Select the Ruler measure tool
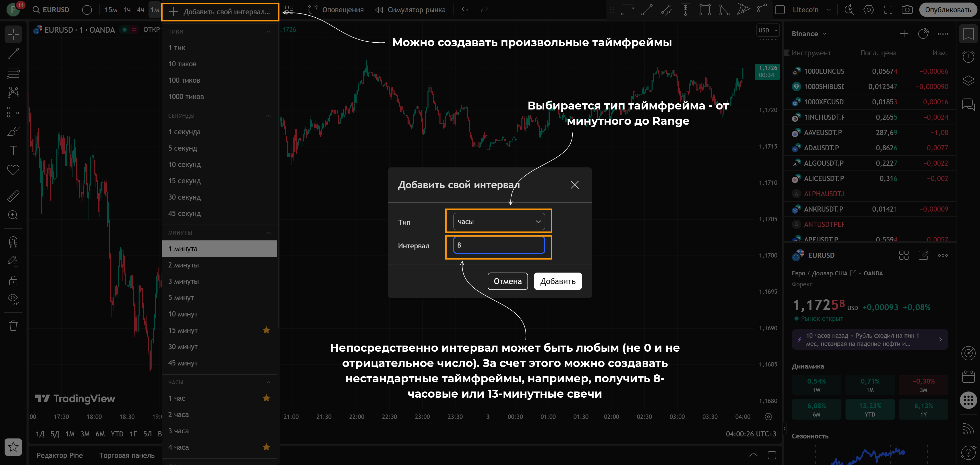Image resolution: width=980 pixels, height=465 pixels. point(13,196)
